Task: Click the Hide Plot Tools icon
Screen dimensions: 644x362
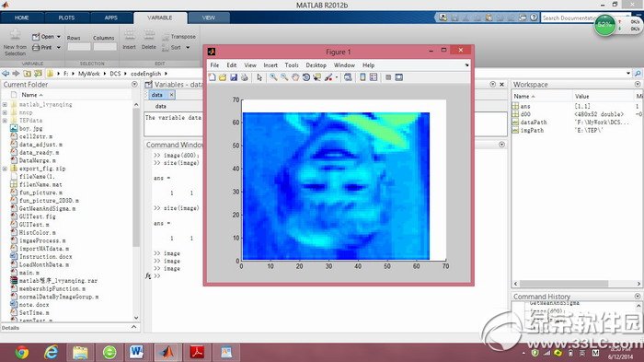Action: 388,77
